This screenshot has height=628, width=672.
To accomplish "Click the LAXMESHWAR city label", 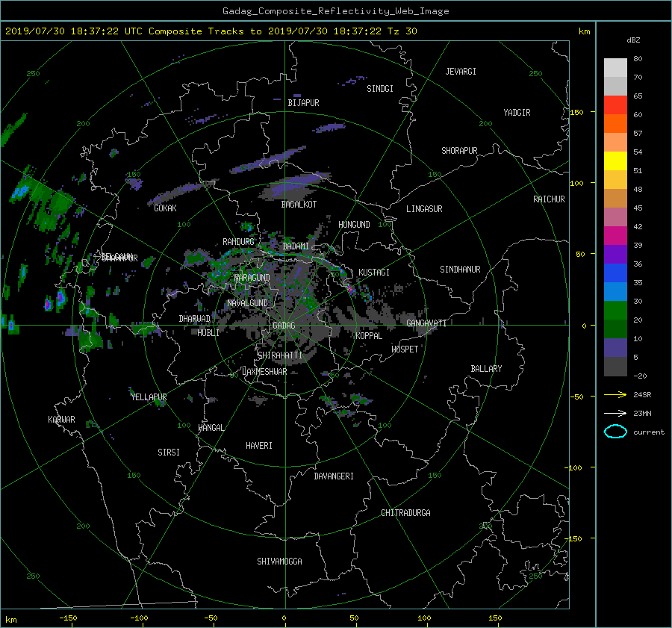I will pos(264,372).
